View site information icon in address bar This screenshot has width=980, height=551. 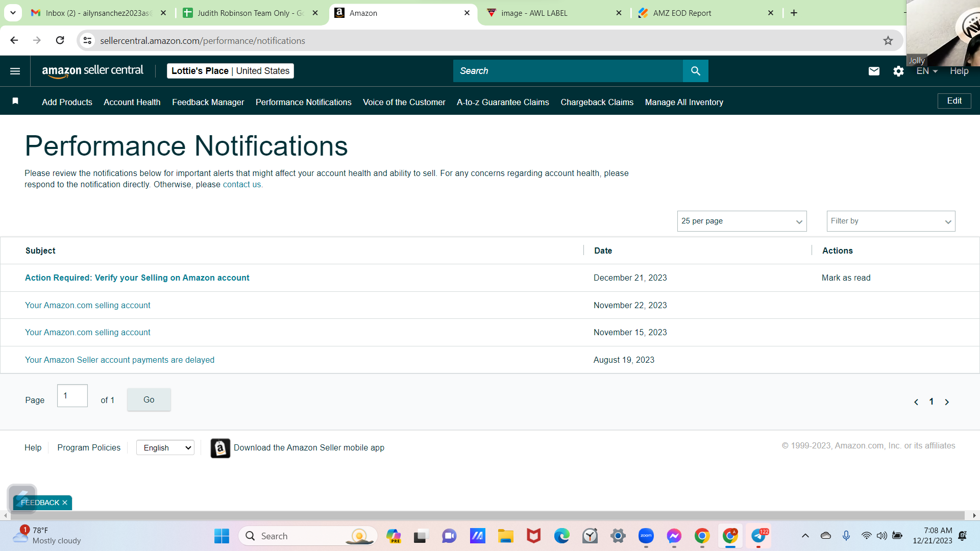[x=88, y=40]
